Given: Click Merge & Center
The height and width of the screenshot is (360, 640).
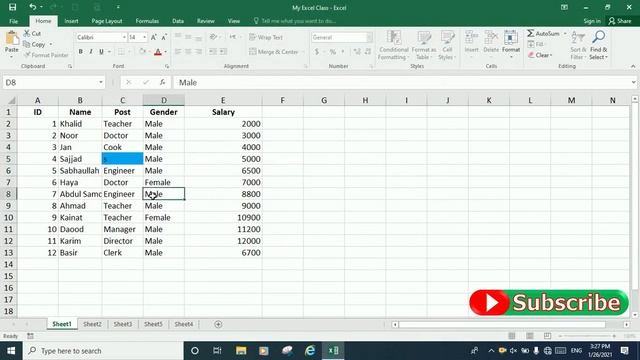Looking at the screenshot, I should tap(273, 52).
